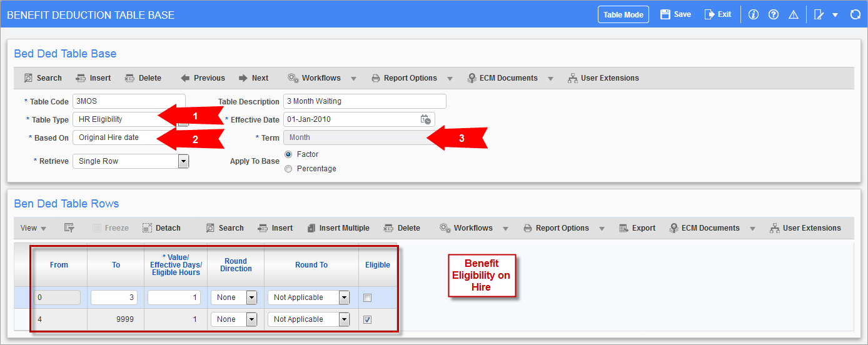The image size is (868, 345).
Task: Go to the Previous record
Action: click(203, 78)
